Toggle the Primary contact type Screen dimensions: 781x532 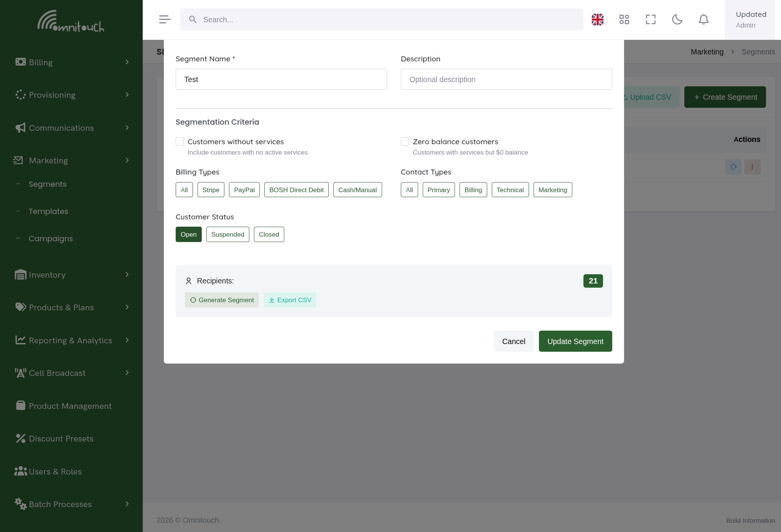click(439, 190)
